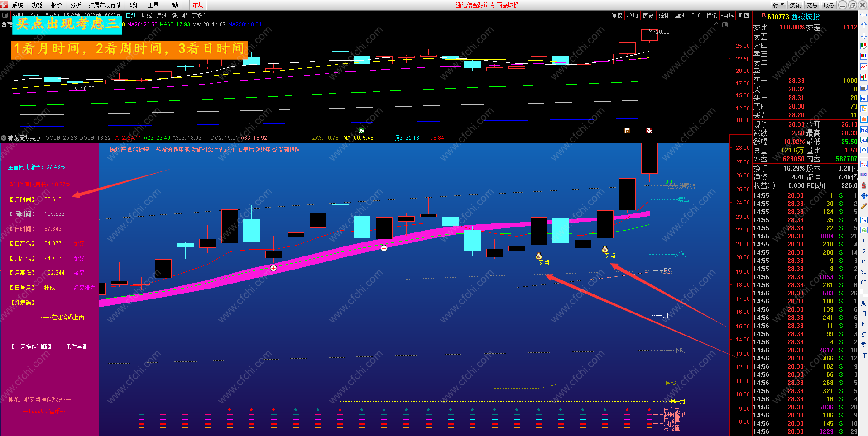Click the red dollar sign sidebar icon
Viewport: 868px width, 436px height.
pos(863,185)
